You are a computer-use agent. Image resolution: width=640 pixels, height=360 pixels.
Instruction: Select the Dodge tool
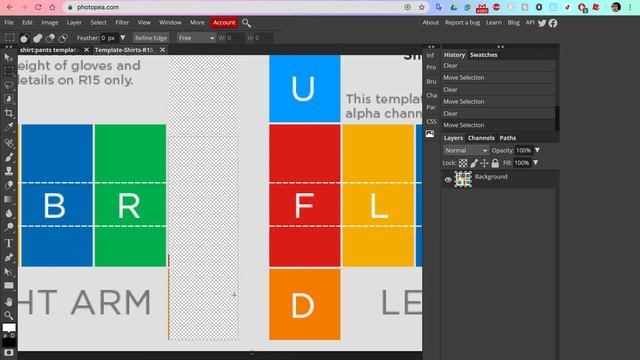9,227
